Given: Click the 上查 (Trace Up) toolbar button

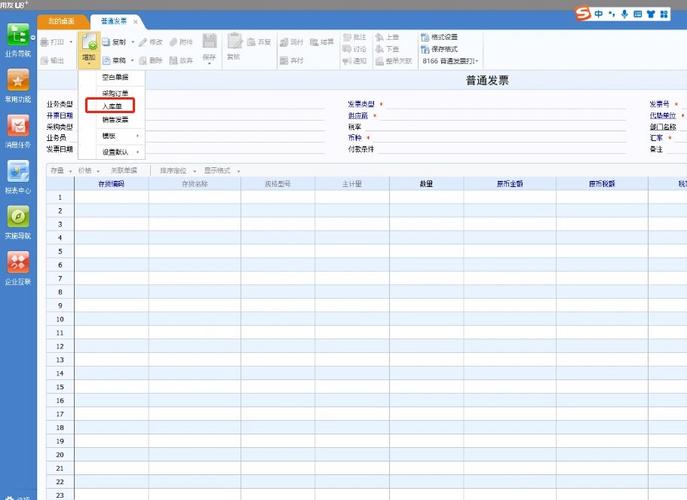Looking at the screenshot, I should (x=387, y=37).
